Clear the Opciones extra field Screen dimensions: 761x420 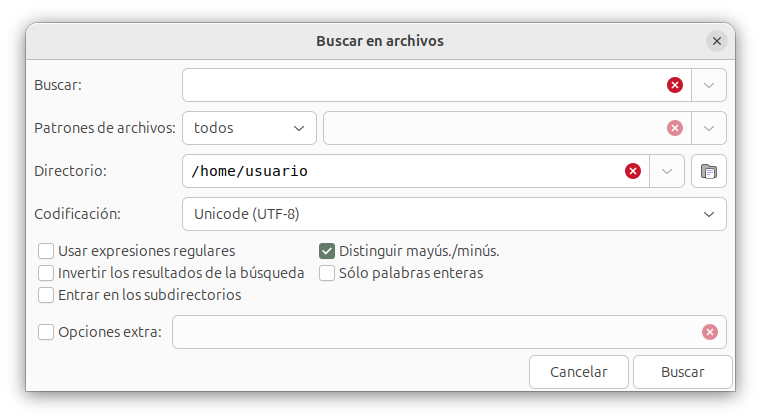click(x=710, y=332)
